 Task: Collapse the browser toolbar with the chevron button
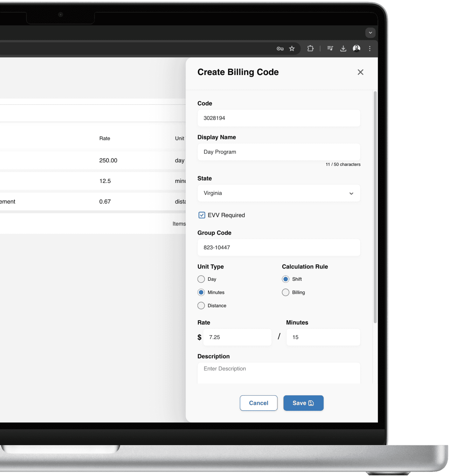(370, 33)
